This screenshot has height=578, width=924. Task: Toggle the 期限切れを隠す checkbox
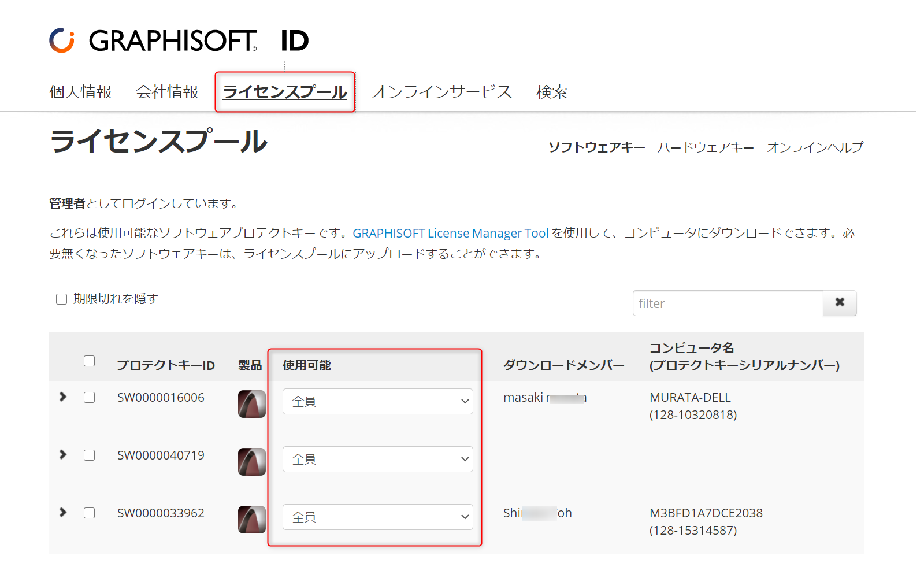click(61, 299)
